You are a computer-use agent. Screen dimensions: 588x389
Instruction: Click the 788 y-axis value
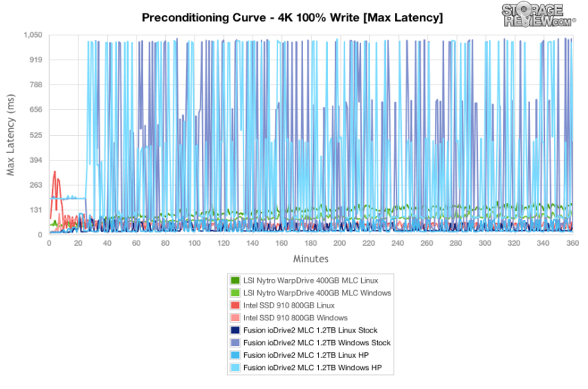click(36, 84)
